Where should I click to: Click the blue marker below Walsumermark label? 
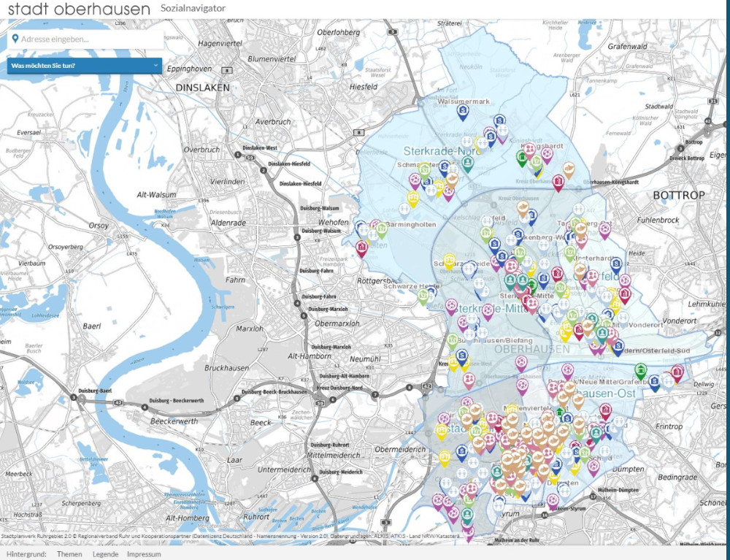pos(462,112)
